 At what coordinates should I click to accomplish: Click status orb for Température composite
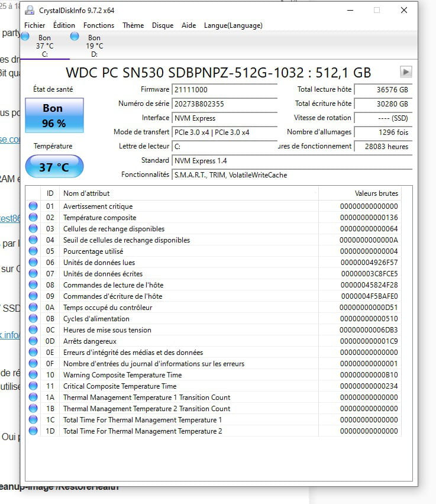[33, 218]
